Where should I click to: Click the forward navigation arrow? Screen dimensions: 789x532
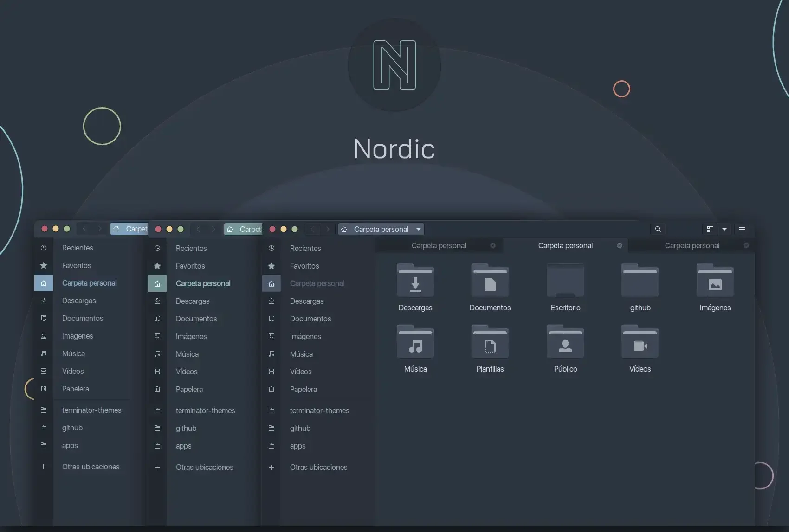(x=328, y=229)
